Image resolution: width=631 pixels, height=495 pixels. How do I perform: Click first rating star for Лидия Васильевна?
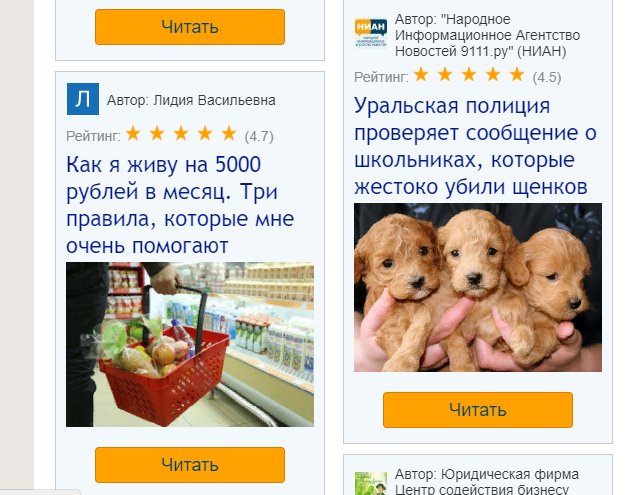point(133,133)
